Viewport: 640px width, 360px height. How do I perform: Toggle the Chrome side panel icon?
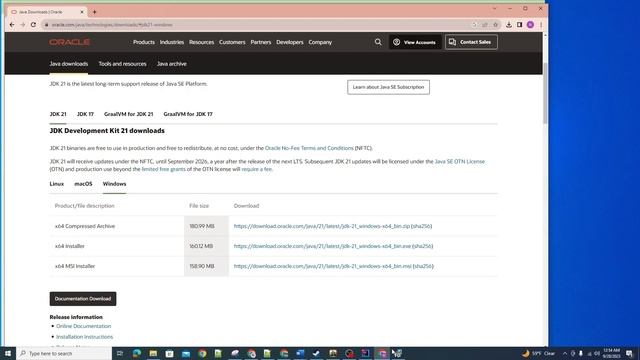coord(519,25)
